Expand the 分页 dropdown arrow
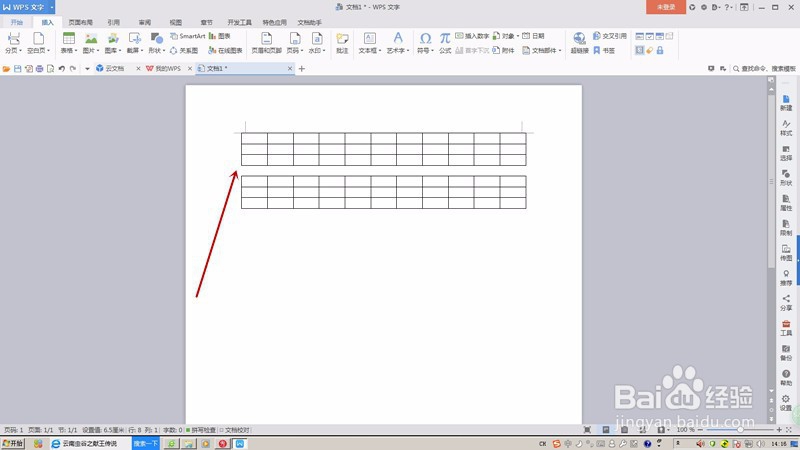The width and height of the screenshot is (800, 450). click(20, 51)
